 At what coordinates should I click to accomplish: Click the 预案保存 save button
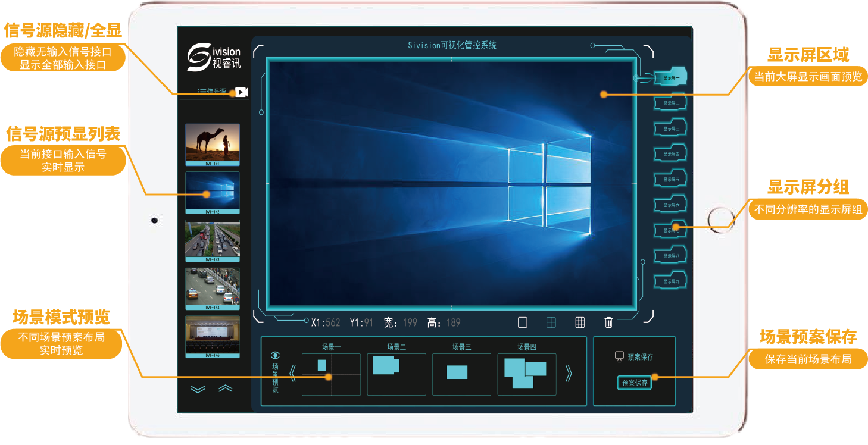[635, 383]
